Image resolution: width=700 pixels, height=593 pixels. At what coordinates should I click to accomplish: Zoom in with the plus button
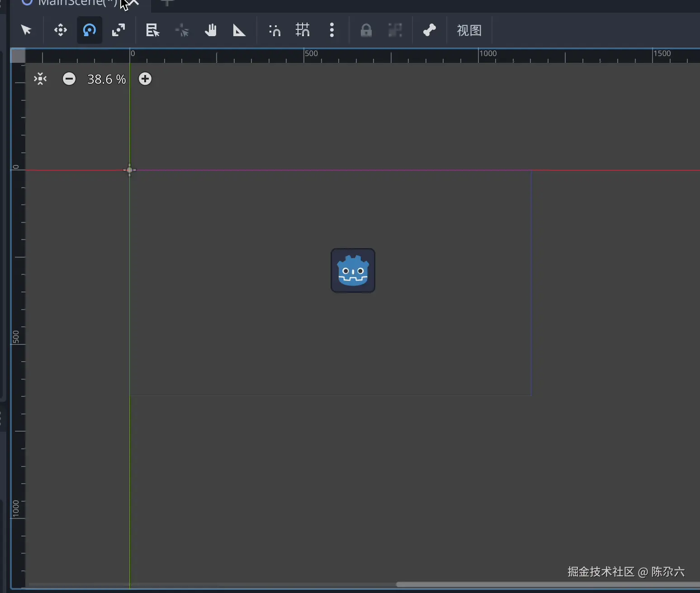[x=145, y=79]
